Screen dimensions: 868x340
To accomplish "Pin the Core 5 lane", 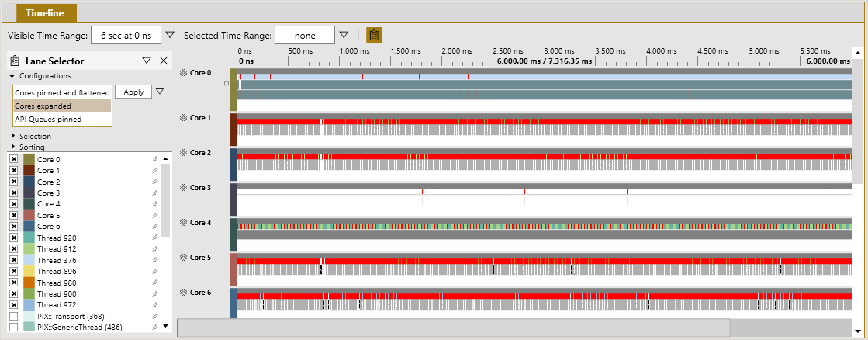I will click(x=155, y=215).
